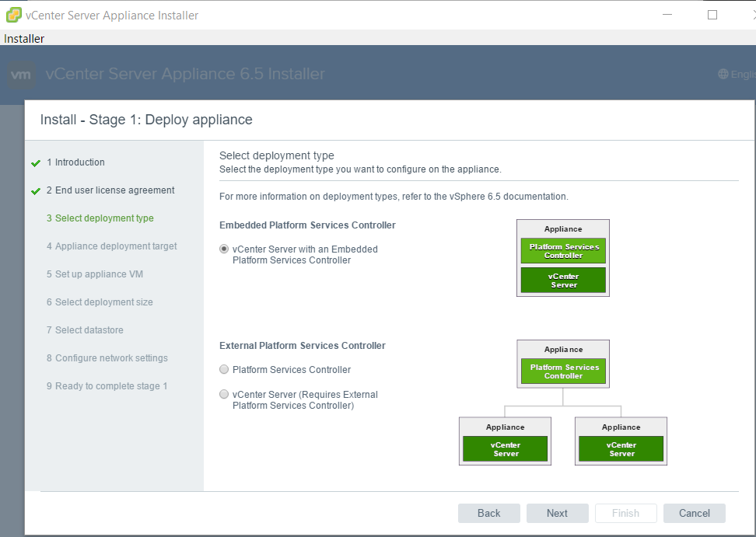Click the disabled Finish button
Image resolution: width=756 pixels, height=537 pixels.
(x=626, y=513)
